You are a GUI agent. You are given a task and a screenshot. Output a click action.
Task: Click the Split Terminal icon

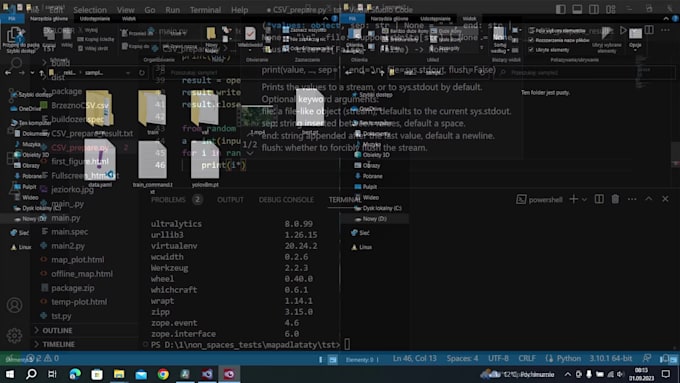(599, 199)
